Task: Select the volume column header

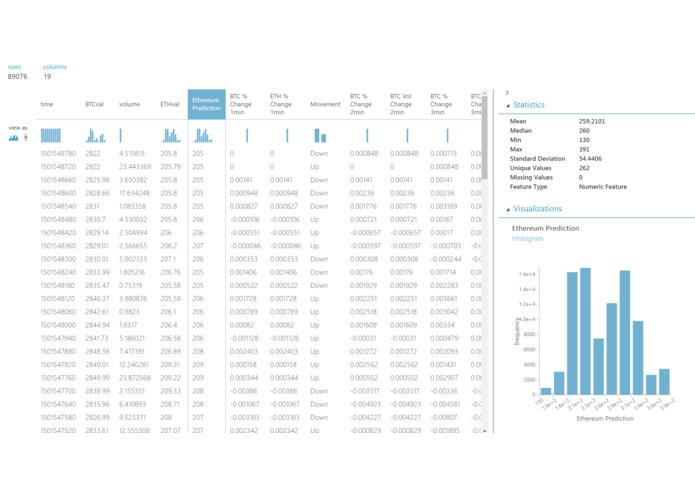Action: click(x=129, y=104)
